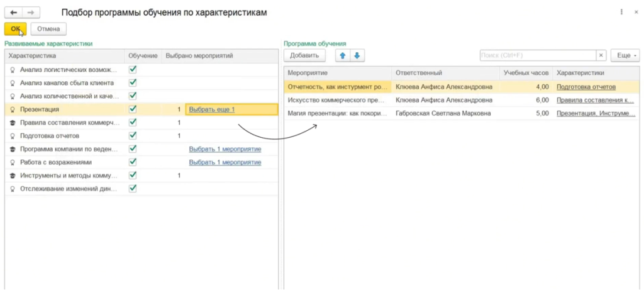This screenshot has height=290, width=644.
Task: Click the lightbulb icon beside Презентация
Action: (x=12, y=109)
